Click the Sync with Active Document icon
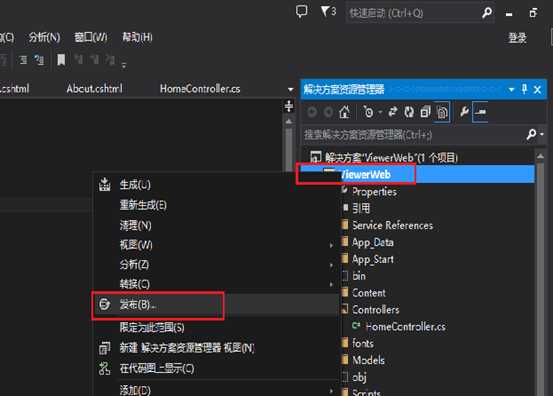The height and width of the screenshot is (396, 553). tap(393, 112)
